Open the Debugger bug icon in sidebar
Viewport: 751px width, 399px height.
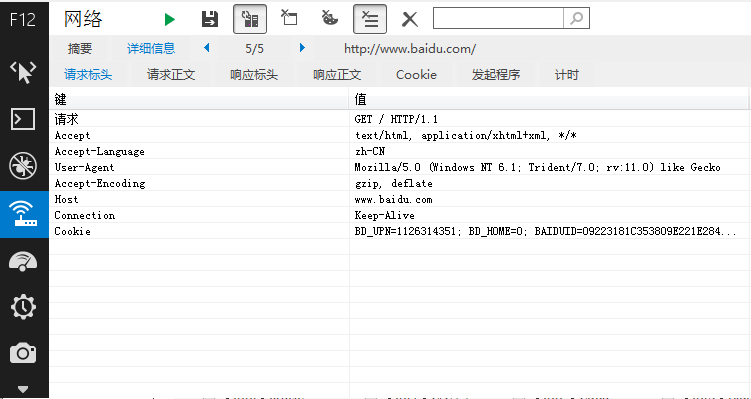tap(23, 166)
